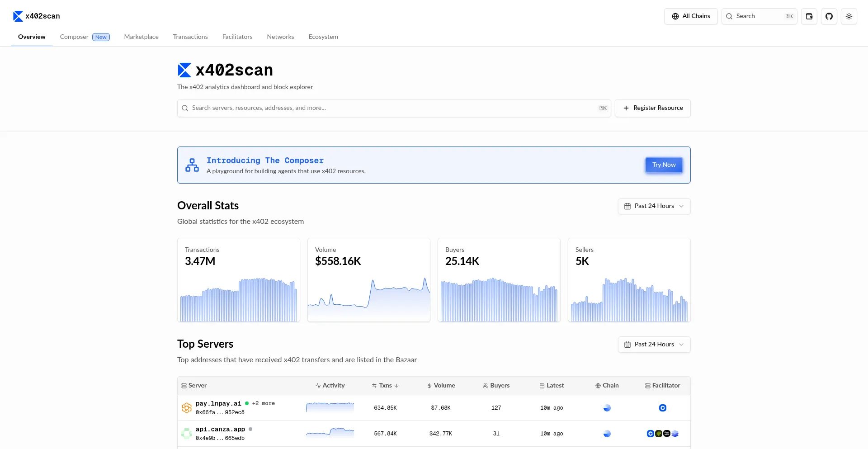Click the Register Resource button
Viewport: 868px width, 449px height.
pyautogui.click(x=652, y=108)
